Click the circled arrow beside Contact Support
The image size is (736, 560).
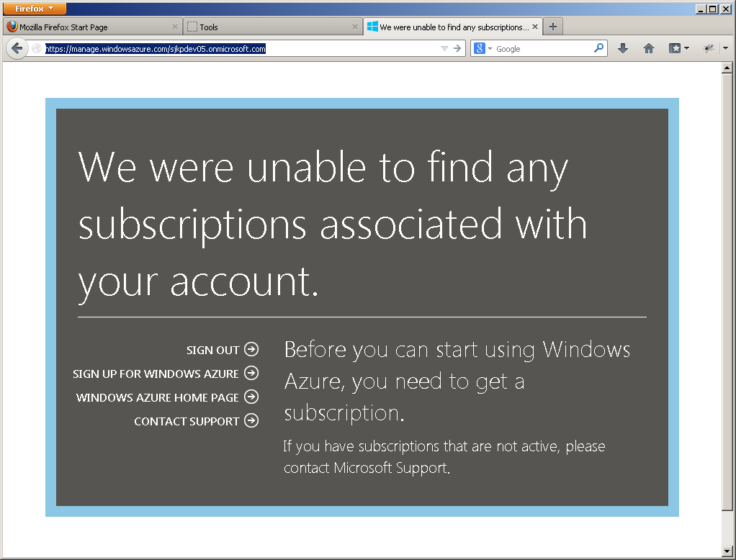pyautogui.click(x=251, y=420)
